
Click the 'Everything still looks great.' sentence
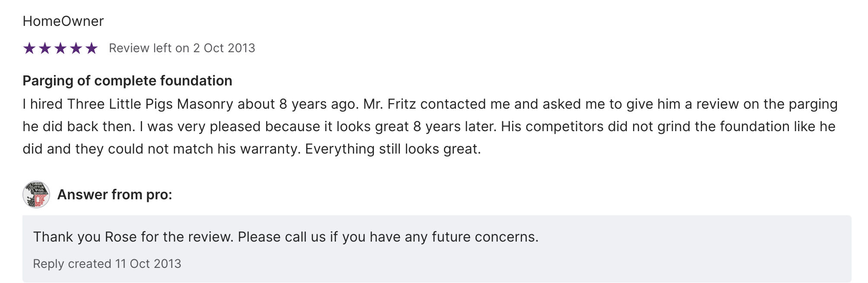pos(393,149)
